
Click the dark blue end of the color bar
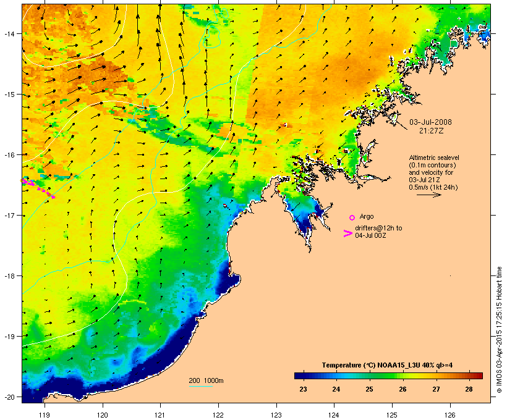click(299, 376)
